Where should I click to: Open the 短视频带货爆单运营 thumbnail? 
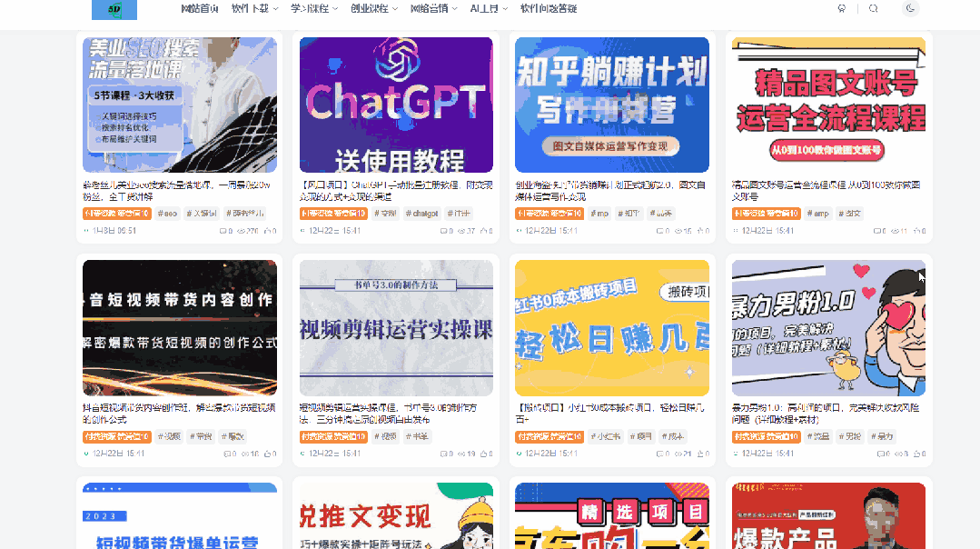click(x=180, y=516)
